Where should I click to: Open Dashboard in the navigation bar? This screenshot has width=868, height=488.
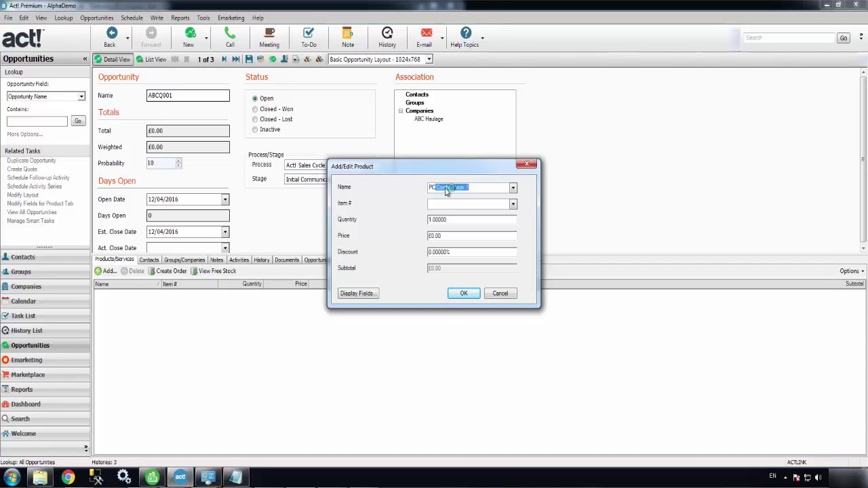[x=45, y=404]
